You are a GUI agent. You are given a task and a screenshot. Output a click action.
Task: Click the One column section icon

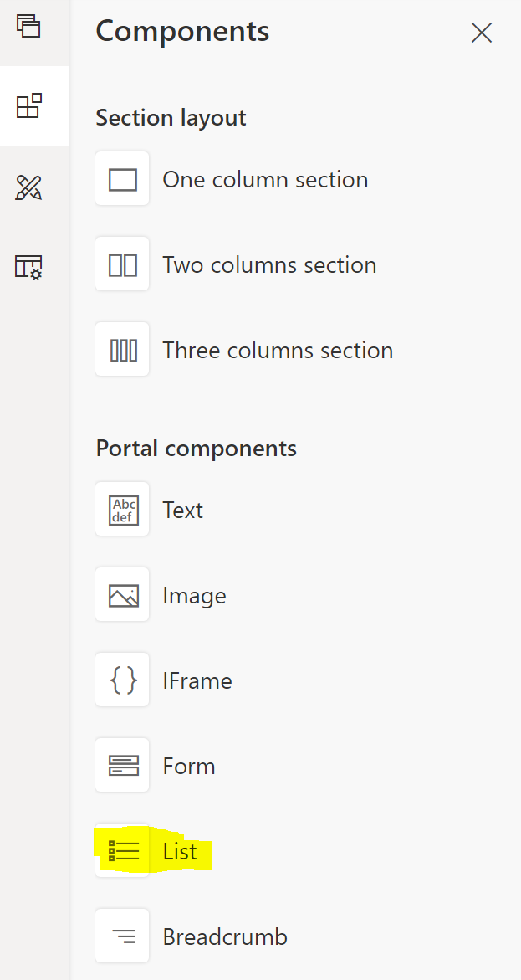(122, 179)
